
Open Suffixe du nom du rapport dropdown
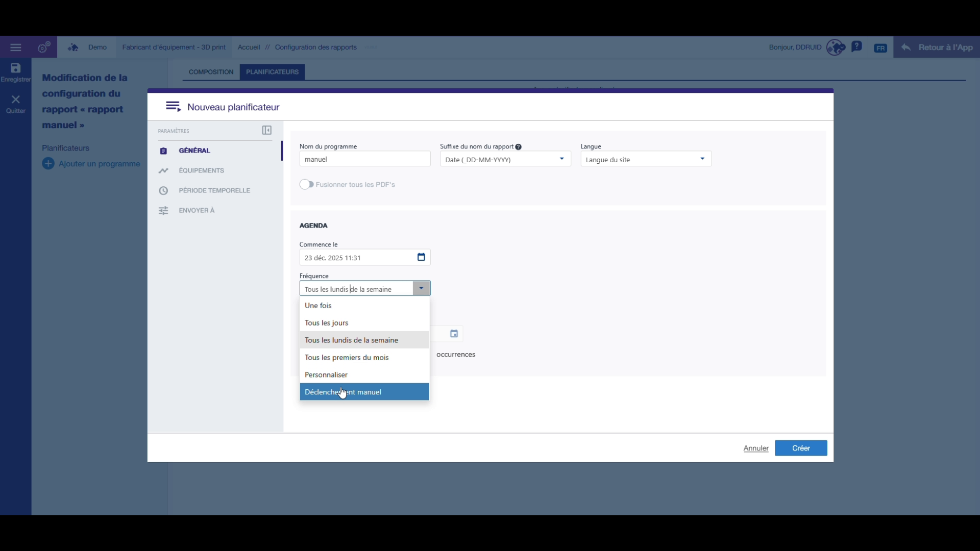click(x=505, y=159)
